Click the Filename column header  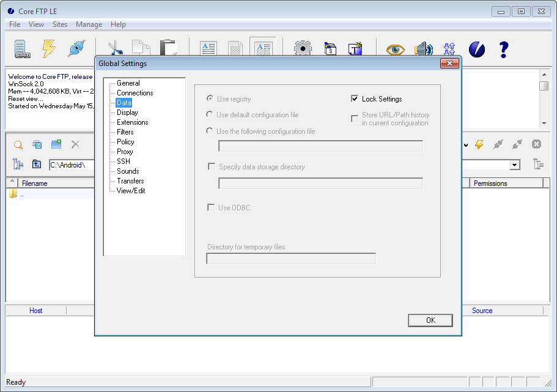click(56, 183)
